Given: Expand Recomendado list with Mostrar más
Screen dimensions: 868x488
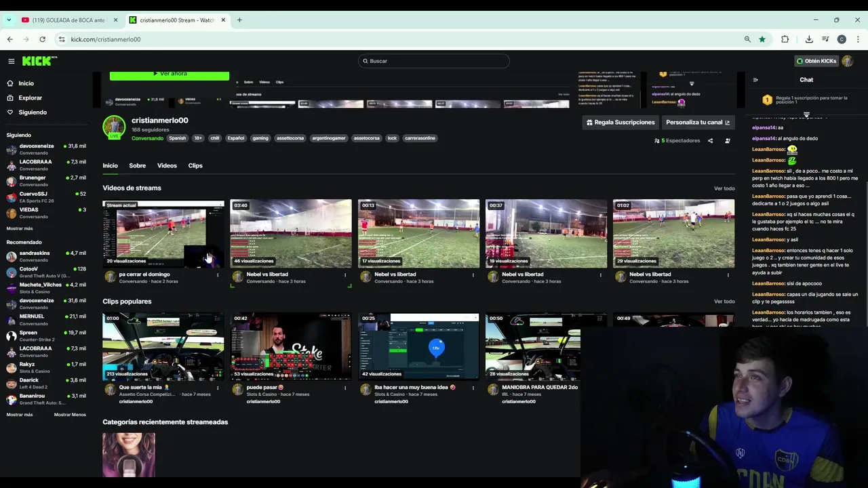Looking at the screenshot, I should (x=20, y=415).
